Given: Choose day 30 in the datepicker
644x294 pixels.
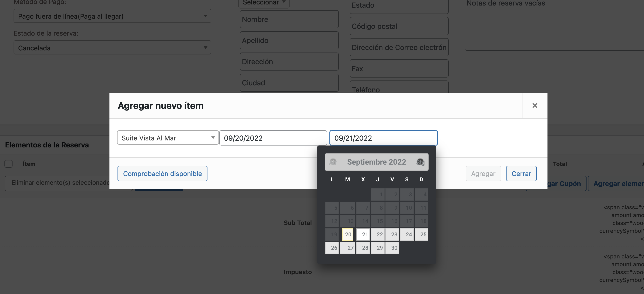Looking at the screenshot, I should pyautogui.click(x=392, y=248).
